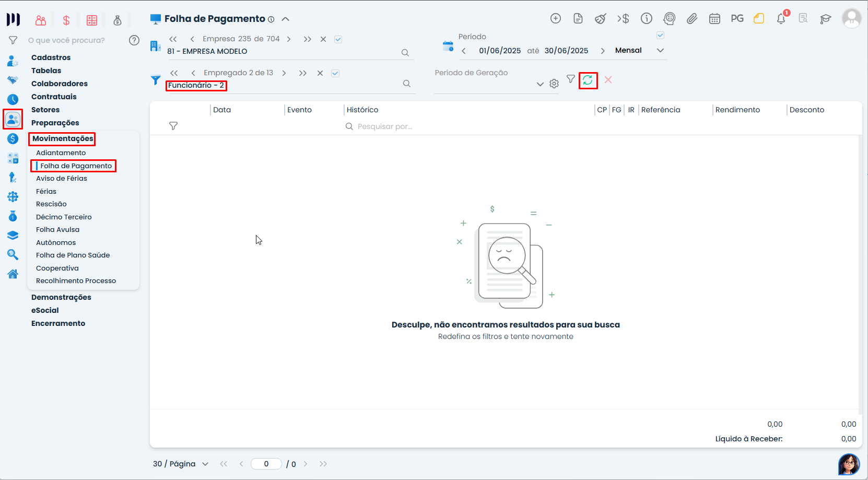Click the gear settings icon near Período de Geração

point(554,84)
